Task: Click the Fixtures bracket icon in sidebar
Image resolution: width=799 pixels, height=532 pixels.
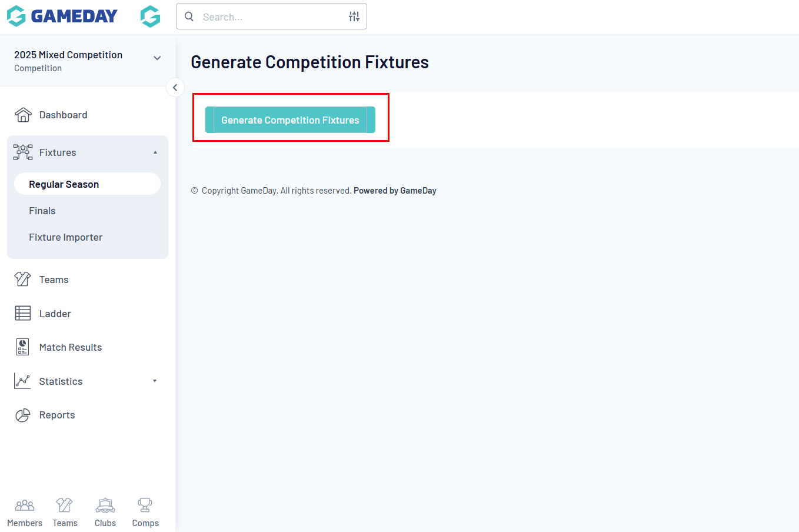Action: point(23,152)
